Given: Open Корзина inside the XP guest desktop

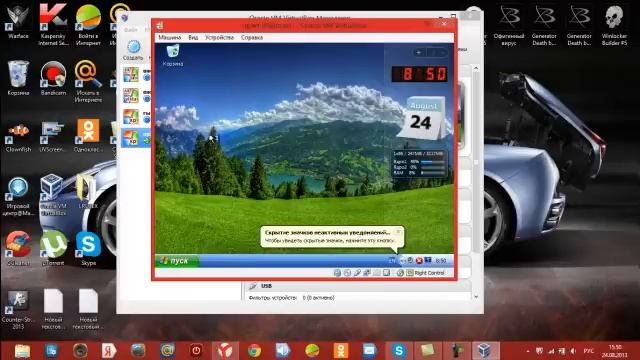Looking at the screenshot, I should coord(173,55).
